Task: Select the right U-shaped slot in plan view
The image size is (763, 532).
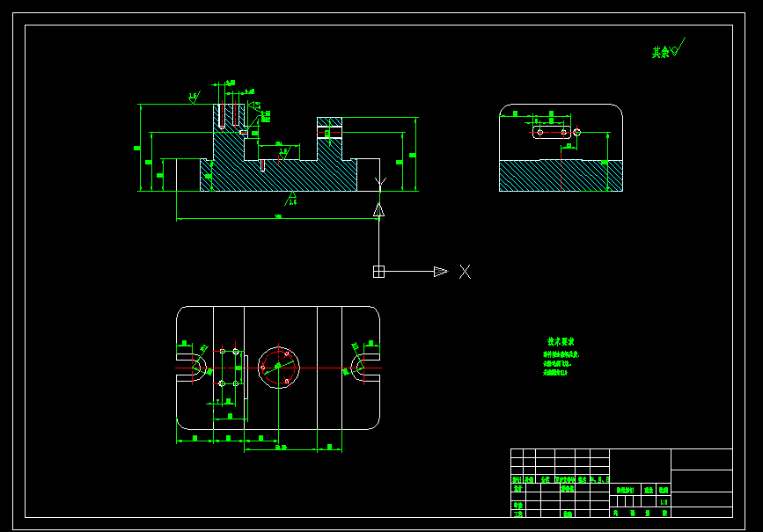Action: tap(365, 368)
